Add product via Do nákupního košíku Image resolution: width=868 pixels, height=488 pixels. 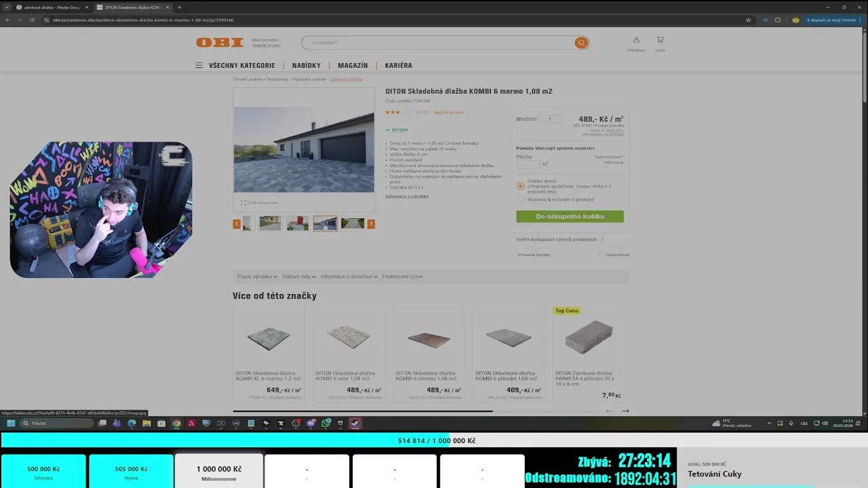click(570, 216)
